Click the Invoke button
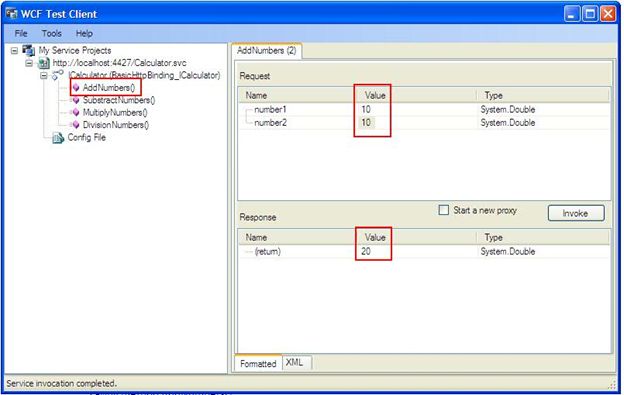The image size is (624, 395). [x=576, y=213]
